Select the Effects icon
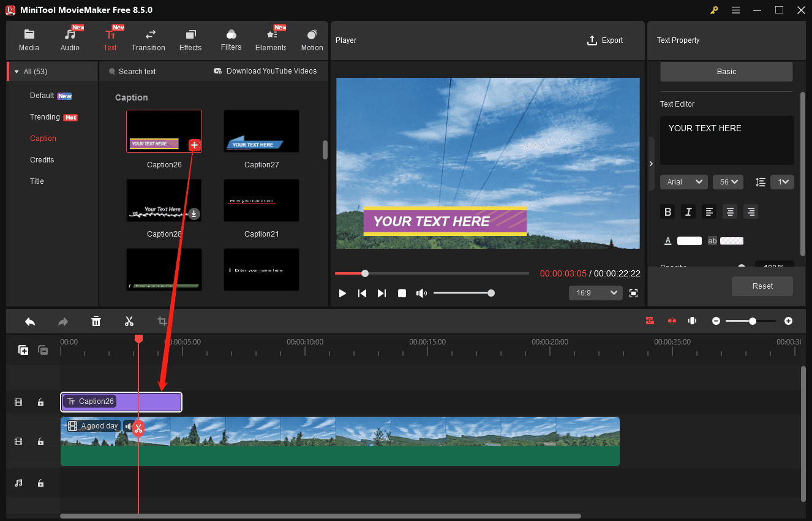 190,40
